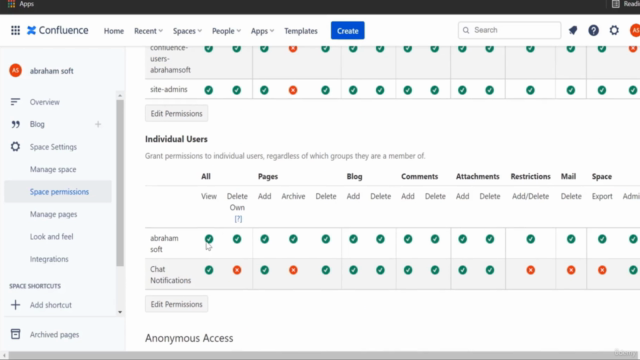This screenshot has height=360, width=640.
Task: Click the Confluence logo
Action: pyautogui.click(x=58, y=30)
